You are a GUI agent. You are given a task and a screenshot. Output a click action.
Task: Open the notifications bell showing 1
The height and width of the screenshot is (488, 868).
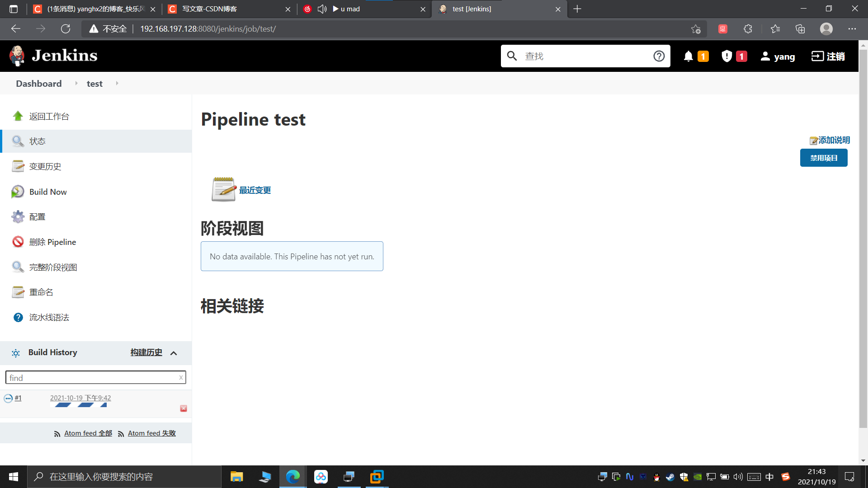(689, 56)
